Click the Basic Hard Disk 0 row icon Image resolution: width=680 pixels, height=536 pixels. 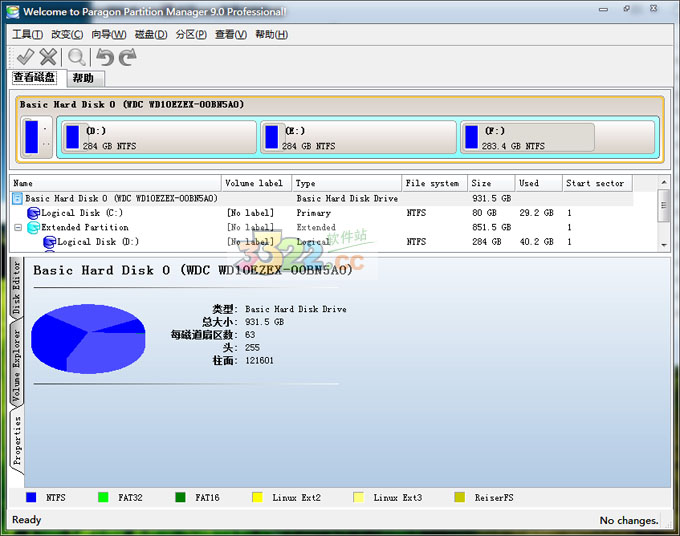(17, 199)
